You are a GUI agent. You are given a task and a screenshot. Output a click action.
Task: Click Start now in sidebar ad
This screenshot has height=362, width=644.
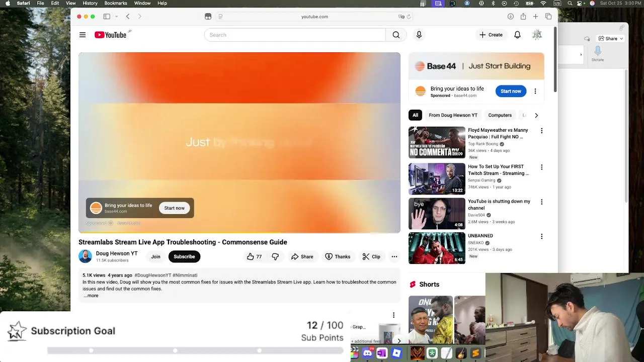(x=511, y=91)
